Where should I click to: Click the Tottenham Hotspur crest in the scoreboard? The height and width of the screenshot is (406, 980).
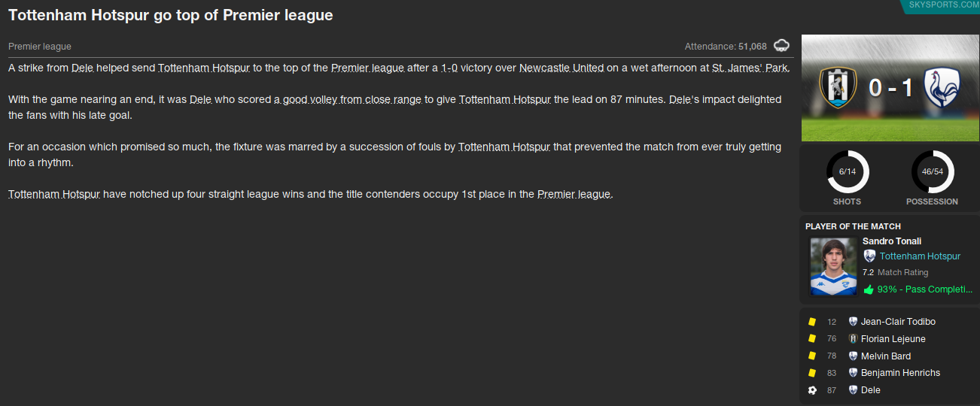pyautogui.click(x=940, y=88)
